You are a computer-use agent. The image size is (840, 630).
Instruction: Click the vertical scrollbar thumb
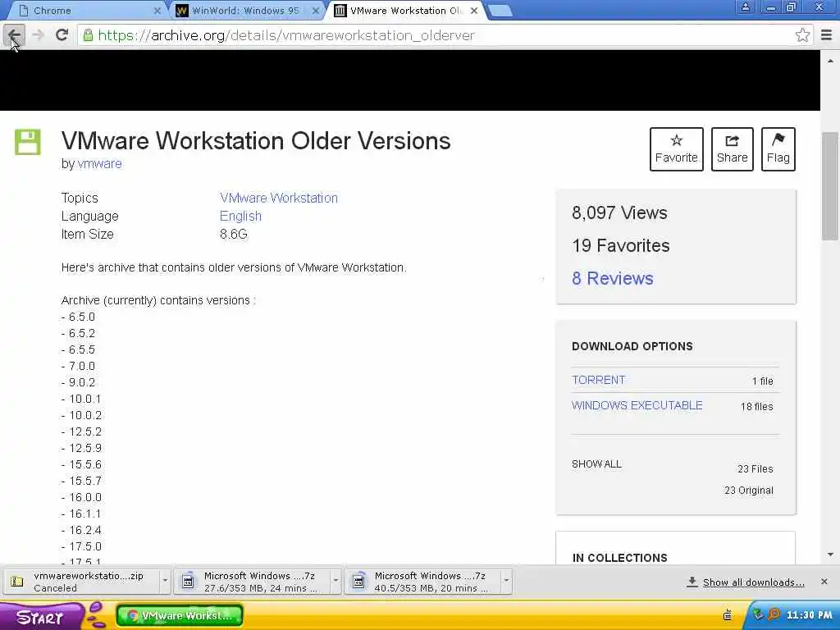(830, 185)
